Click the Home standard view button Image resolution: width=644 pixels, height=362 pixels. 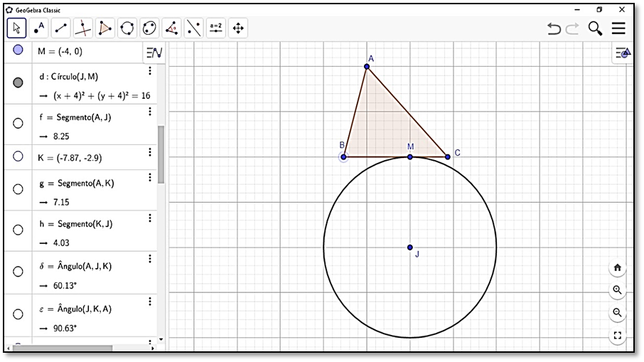[617, 267]
